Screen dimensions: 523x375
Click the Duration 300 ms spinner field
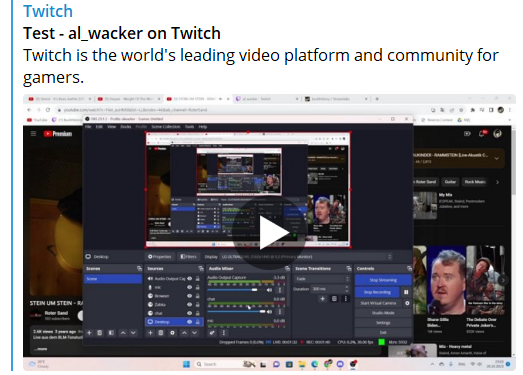coord(331,289)
